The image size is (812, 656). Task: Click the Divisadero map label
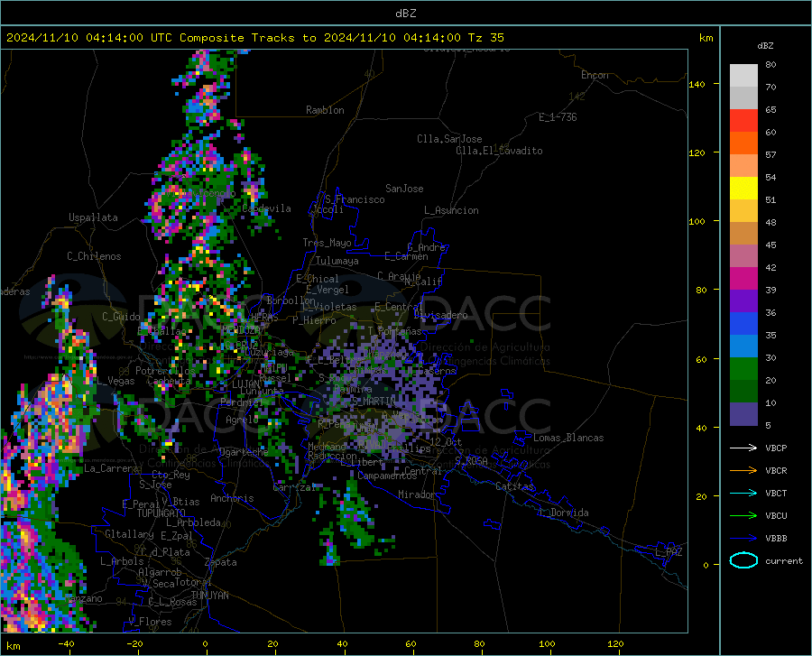[x=440, y=315]
